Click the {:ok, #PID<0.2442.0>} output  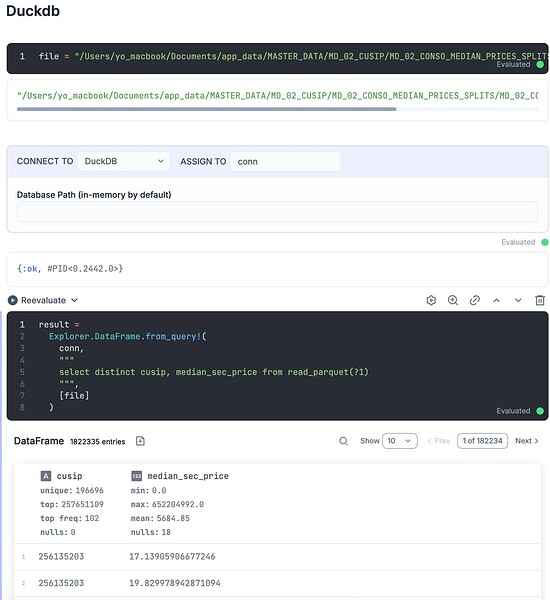[x=70, y=269]
